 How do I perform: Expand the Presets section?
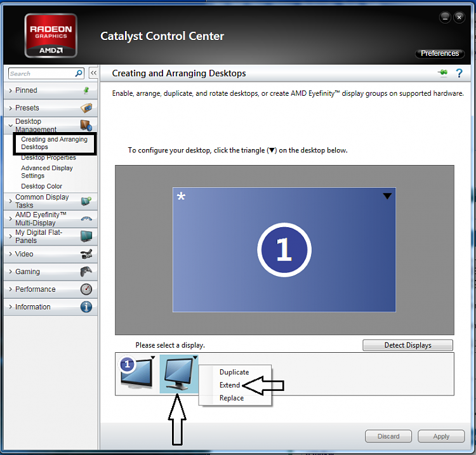(x=11, y=108)
